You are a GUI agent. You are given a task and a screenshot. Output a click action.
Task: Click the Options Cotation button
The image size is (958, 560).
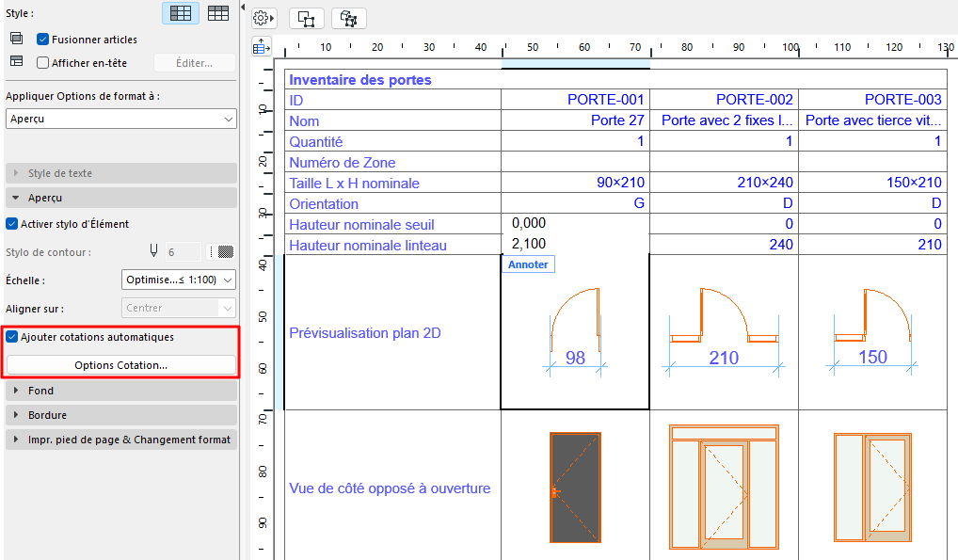[120, 365]
